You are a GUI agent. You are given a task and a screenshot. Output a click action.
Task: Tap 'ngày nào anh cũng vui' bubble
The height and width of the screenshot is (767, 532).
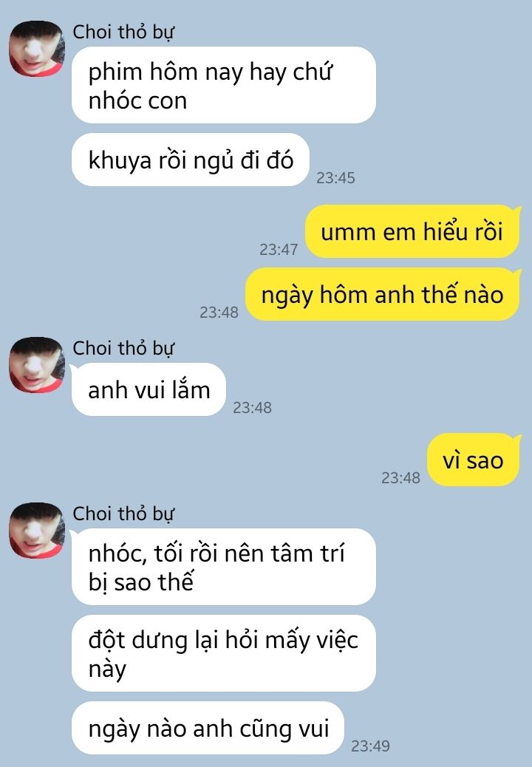[x=208, y=728]
